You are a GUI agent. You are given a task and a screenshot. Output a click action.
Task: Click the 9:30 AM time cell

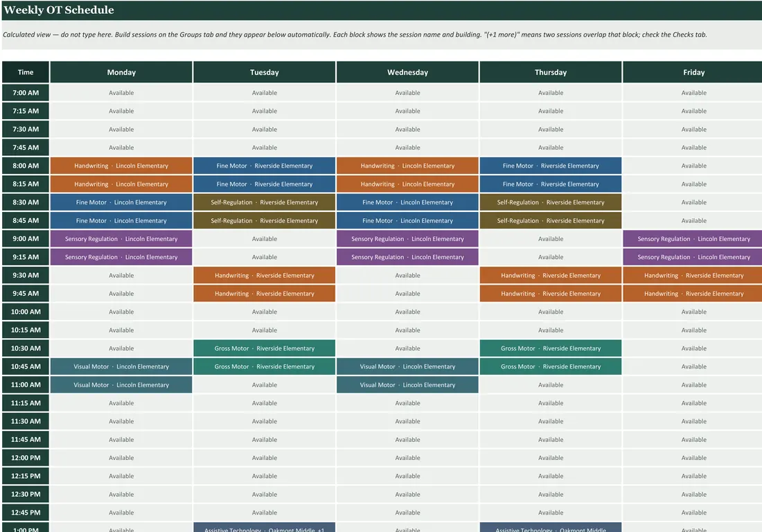click(26, 275)
